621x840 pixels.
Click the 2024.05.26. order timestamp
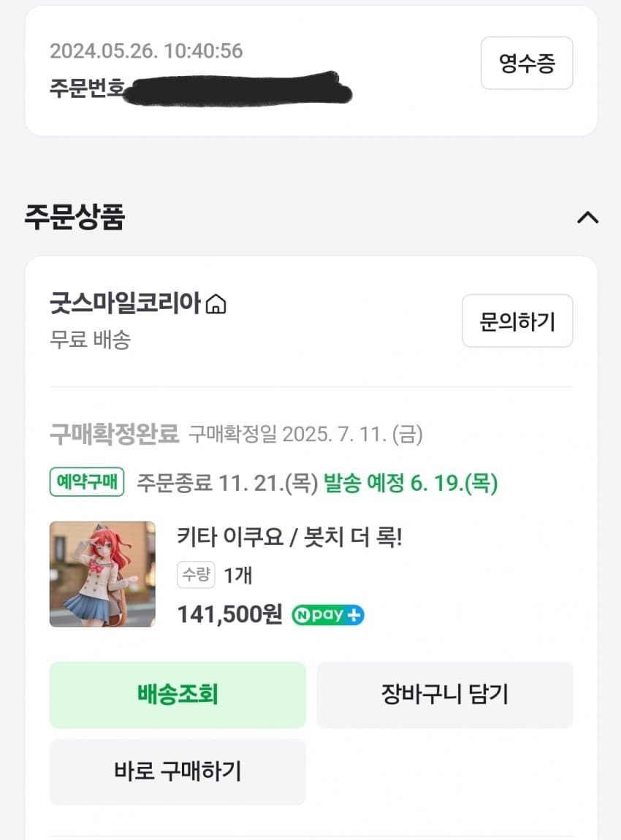tap(146, 51)
